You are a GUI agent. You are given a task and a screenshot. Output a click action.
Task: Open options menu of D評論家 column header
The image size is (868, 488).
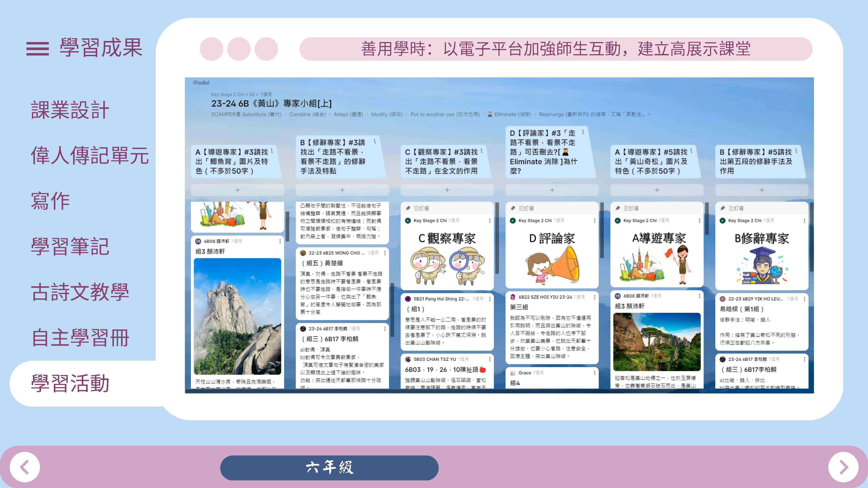pyautogui.click(x=583, y=132)
